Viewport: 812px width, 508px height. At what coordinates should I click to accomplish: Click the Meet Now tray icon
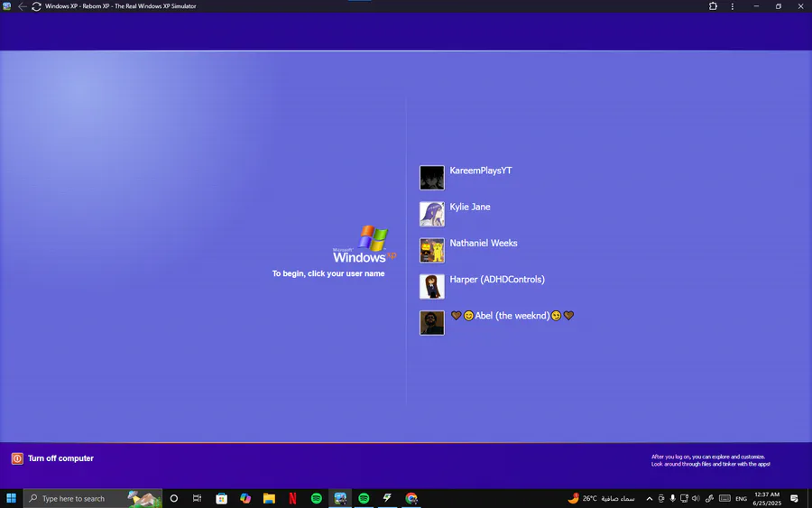[x=661, y=498]
